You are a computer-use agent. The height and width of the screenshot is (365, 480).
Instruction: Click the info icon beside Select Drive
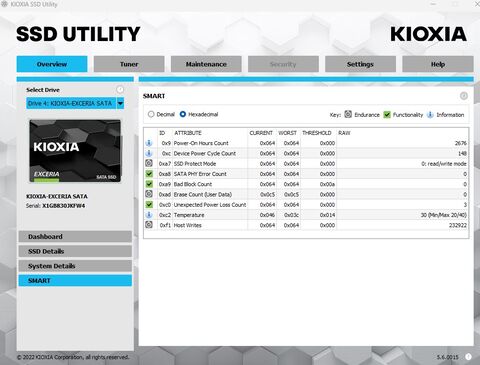[x=120, y=89]
